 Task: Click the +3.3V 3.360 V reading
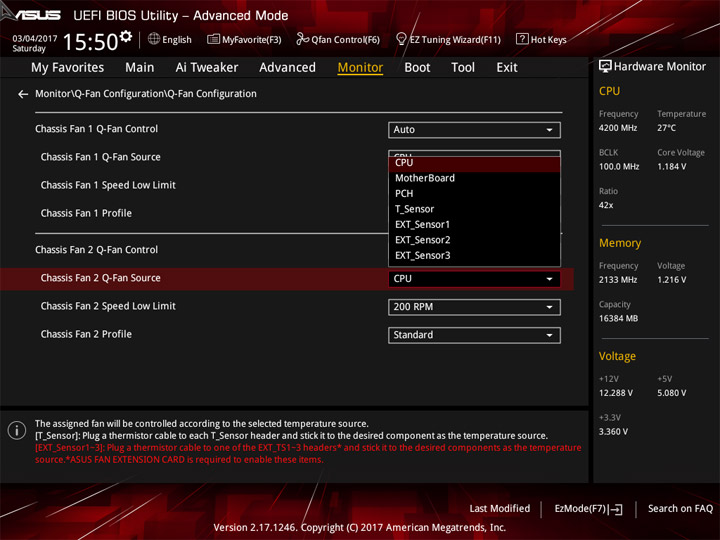pos(613,432)
